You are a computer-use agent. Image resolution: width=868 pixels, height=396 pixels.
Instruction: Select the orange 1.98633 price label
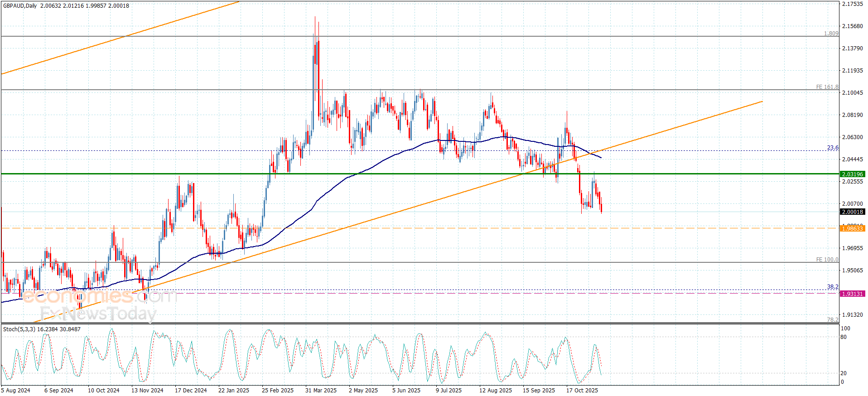(852, 229)
